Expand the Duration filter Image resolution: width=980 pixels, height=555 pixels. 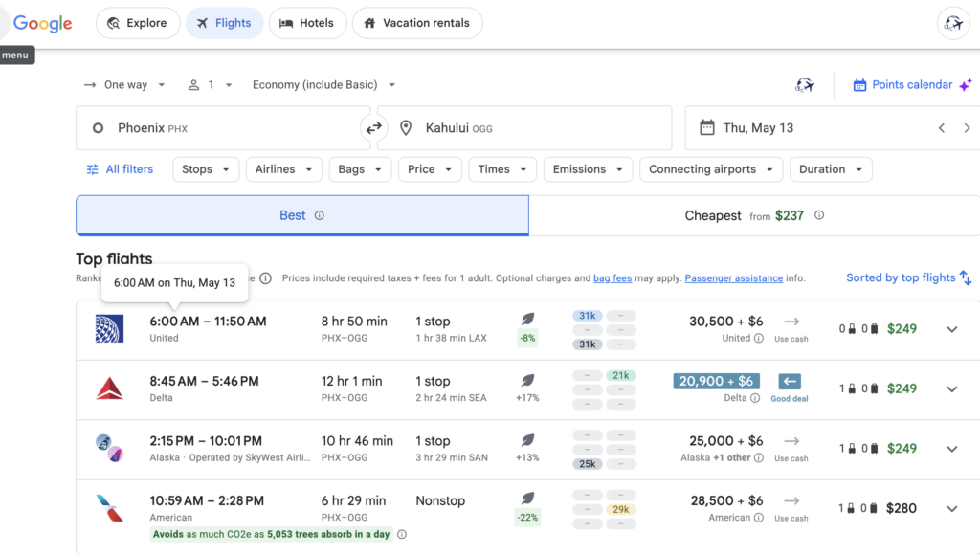(x=831, y=169)
